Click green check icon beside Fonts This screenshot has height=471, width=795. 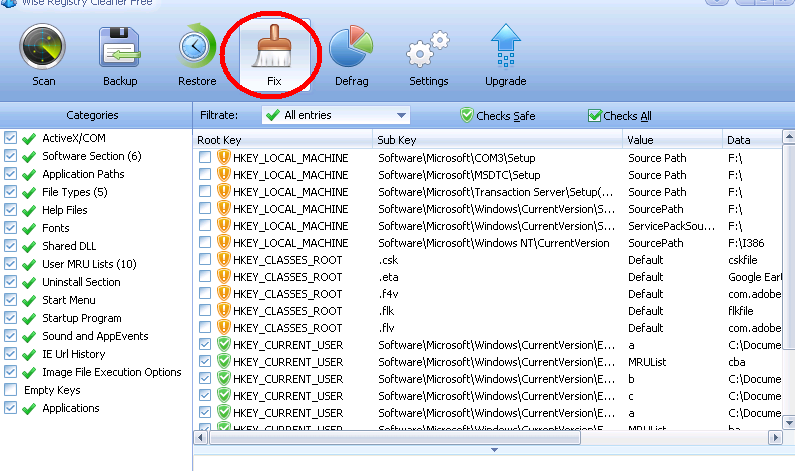click(29, 229)
